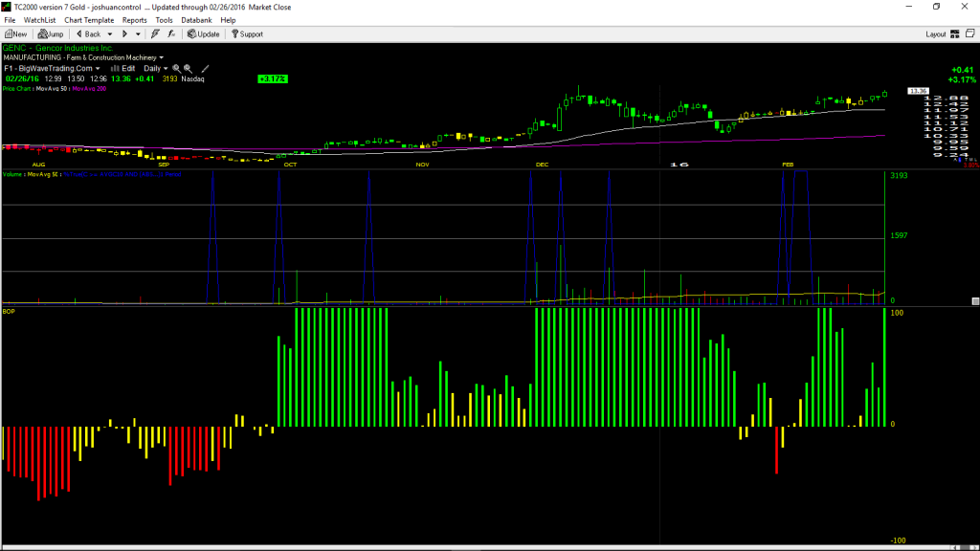Click the 02/26/16 date value
This screenshot has height=551, width=980.
tap(22, 78)
